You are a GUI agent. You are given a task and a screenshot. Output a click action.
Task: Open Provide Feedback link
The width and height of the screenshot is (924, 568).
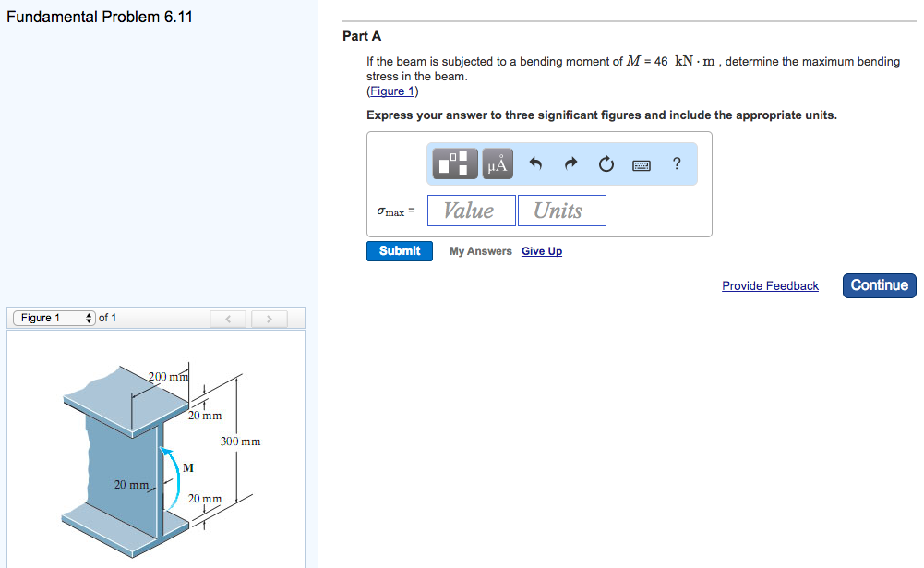(770, 286)
